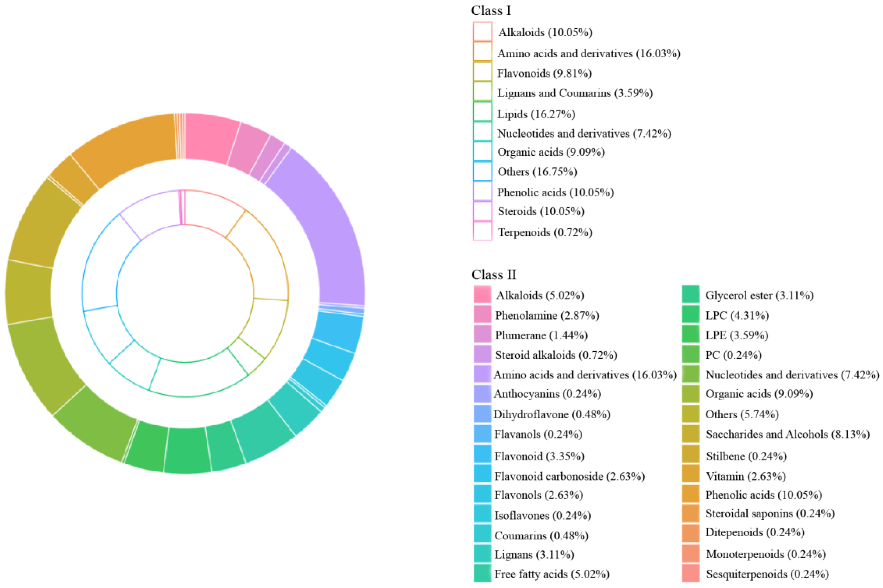This screenshot has height=588, width=883.
Task: Click Free fatty acids legend swatch
Action: tap(482, 573)
